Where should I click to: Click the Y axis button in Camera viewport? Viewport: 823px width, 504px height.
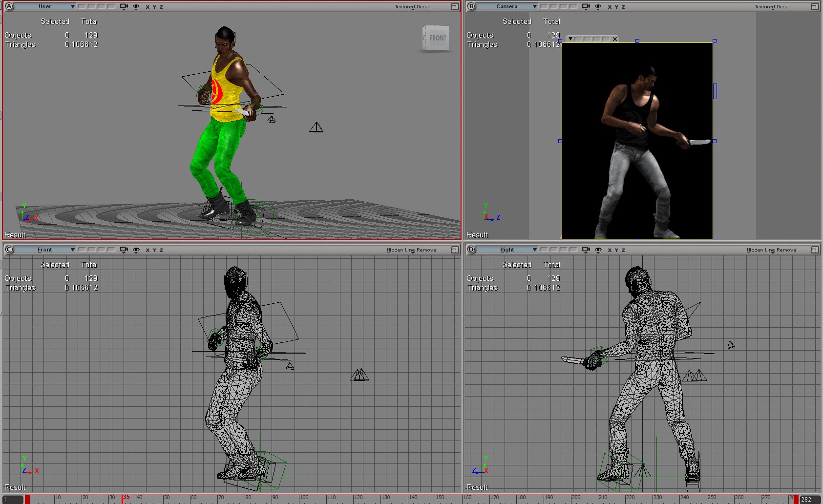point(616,7)
